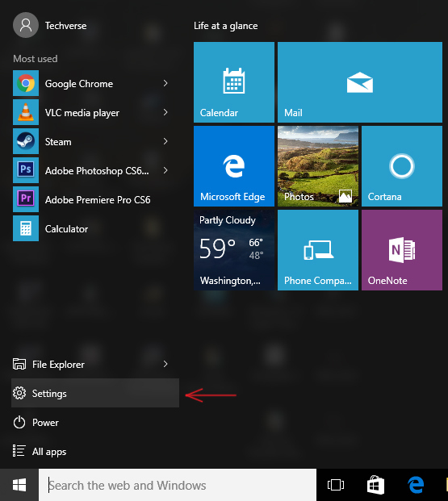
Task: Open the Phone Companion tile
Action: coord(318,250)
